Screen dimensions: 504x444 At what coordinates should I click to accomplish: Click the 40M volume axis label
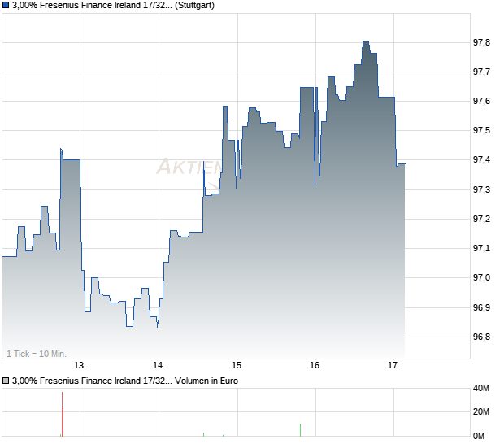click(481, 389)
